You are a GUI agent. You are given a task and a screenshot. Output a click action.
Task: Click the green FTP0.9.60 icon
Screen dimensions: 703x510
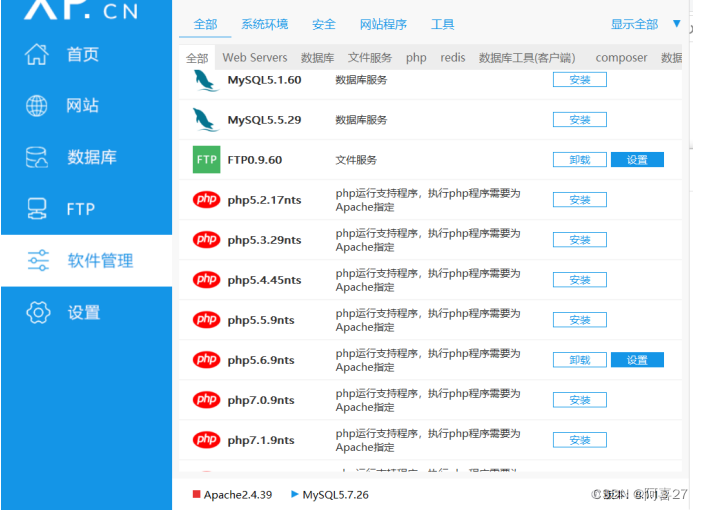tap(206, 160)
